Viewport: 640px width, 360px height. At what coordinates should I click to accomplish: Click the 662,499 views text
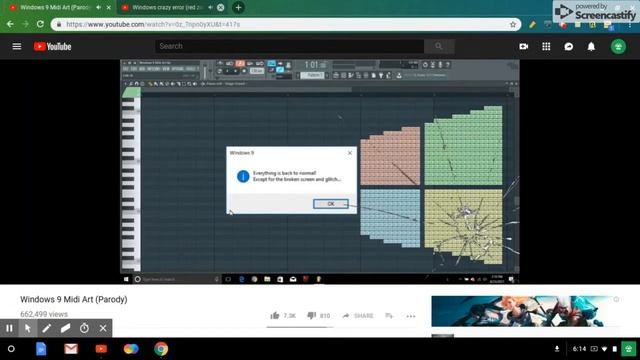pos(44,314)
